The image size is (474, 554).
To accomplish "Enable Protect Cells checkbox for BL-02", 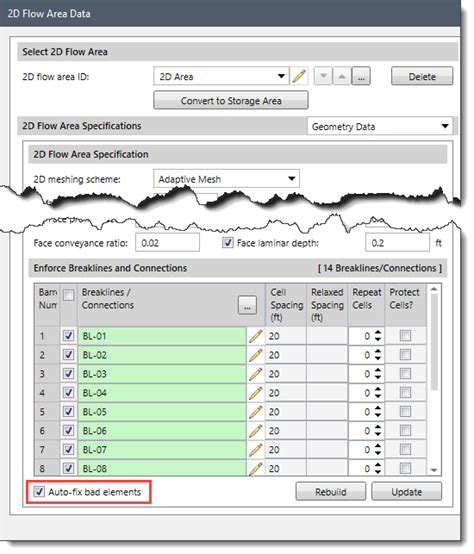I will pyautogui.click(x=405, y=355).
